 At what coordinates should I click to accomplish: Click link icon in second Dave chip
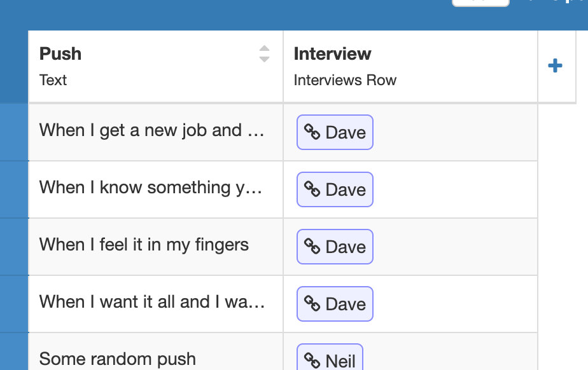(312, 189)
